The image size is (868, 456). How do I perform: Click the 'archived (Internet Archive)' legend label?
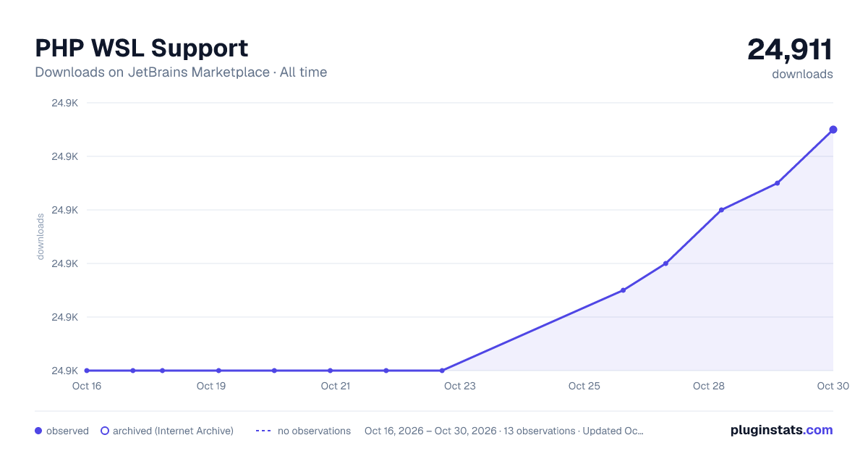pos(173,431)
